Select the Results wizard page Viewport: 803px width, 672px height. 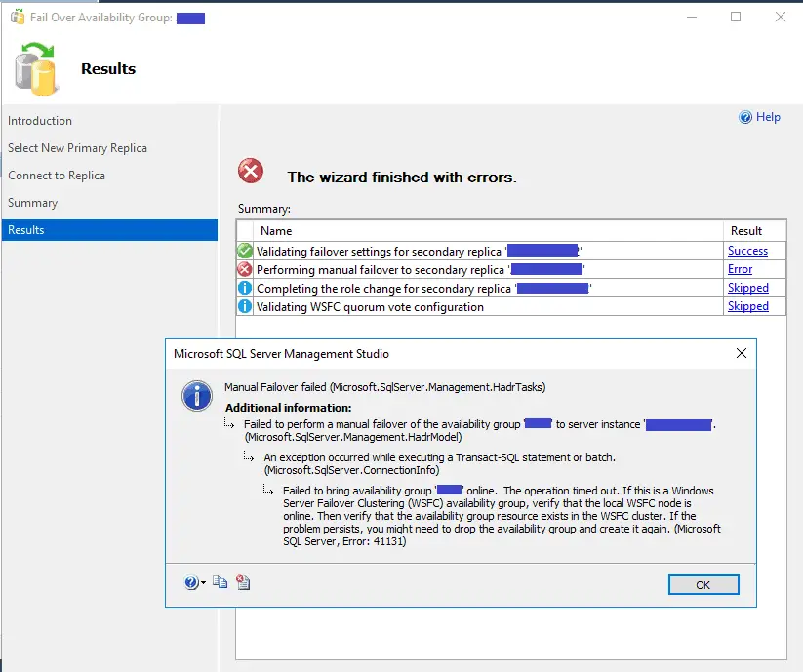point(109,230)
